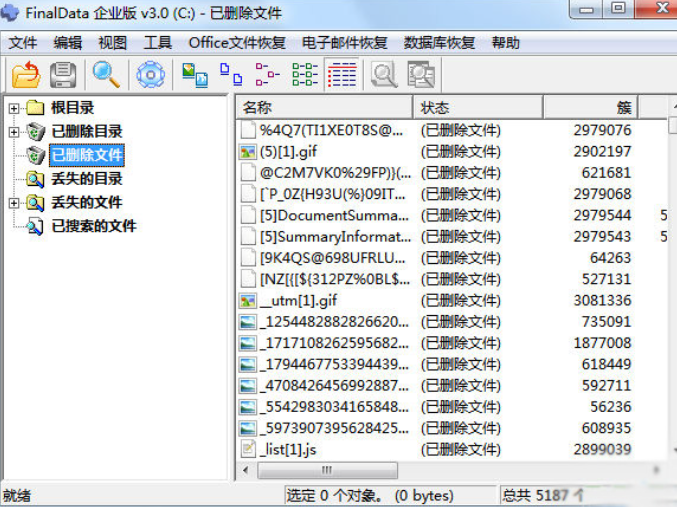This screenshot has height=507, width=677.
Task: Open the 数据库恢复 menu
Action: point(440,43)
